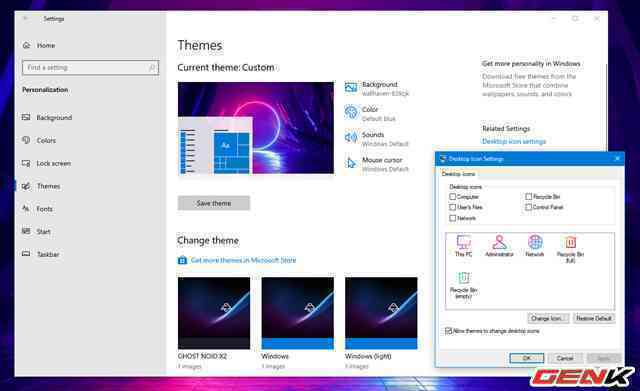
Task: Click Cancel in Desktop Icon Settings
Action: pyautogui.click(x=565, y=358)
